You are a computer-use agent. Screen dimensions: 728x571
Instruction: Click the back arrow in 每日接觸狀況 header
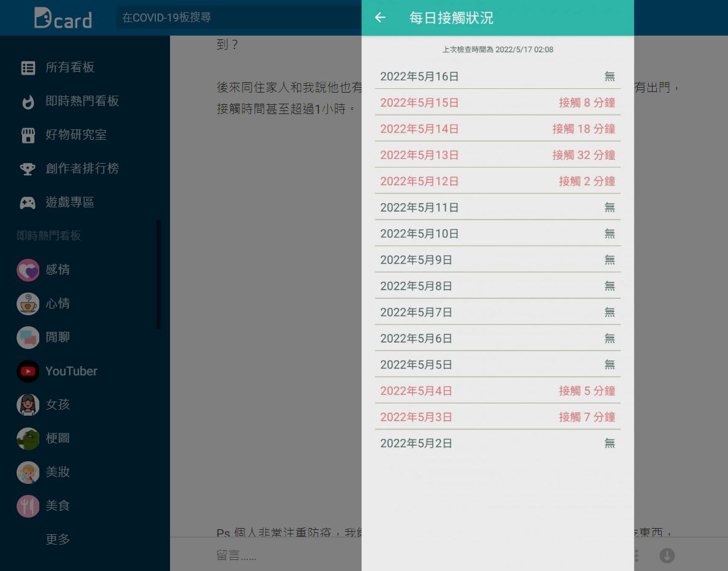tap(380, 18)
